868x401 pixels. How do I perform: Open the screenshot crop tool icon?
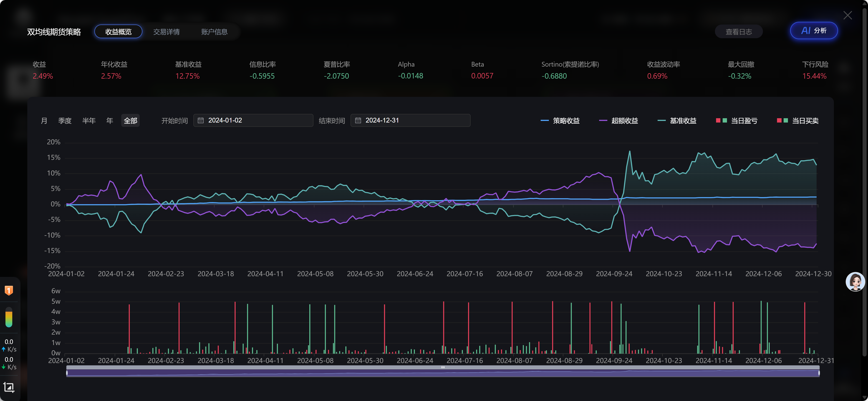coord(9,387)
